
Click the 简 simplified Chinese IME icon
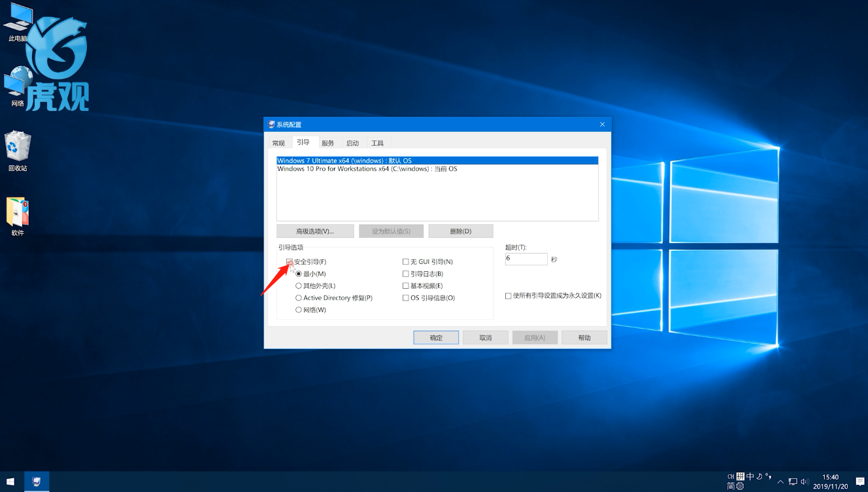point(731,486)
